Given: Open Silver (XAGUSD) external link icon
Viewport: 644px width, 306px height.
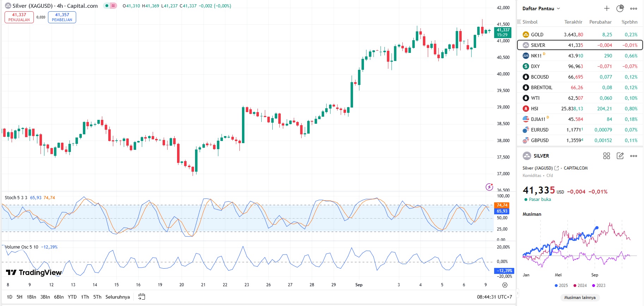Looking at the screenshot, I should pyautogui.click(x=557, y=168).
